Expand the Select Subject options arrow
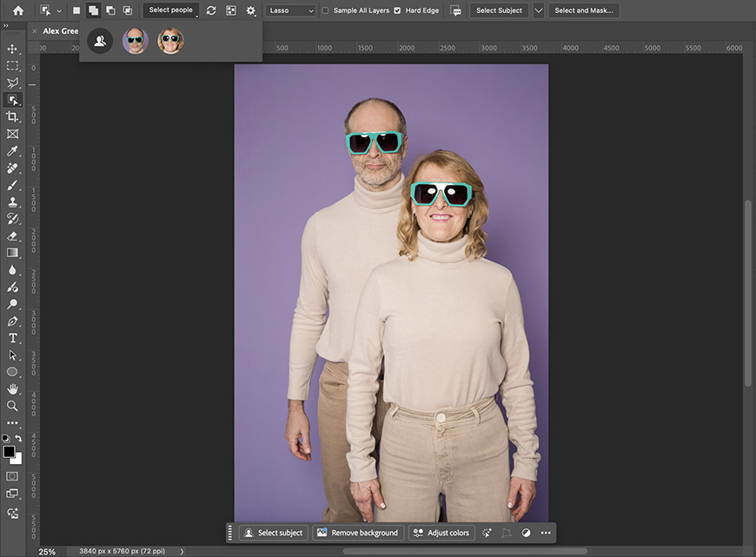The image size is (756, 557). (539, 10)
